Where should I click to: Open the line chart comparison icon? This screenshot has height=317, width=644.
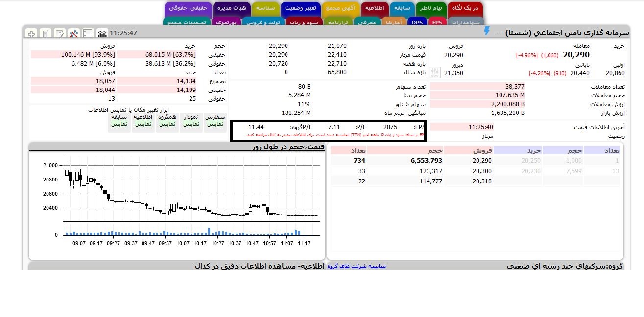coord(74,33)
